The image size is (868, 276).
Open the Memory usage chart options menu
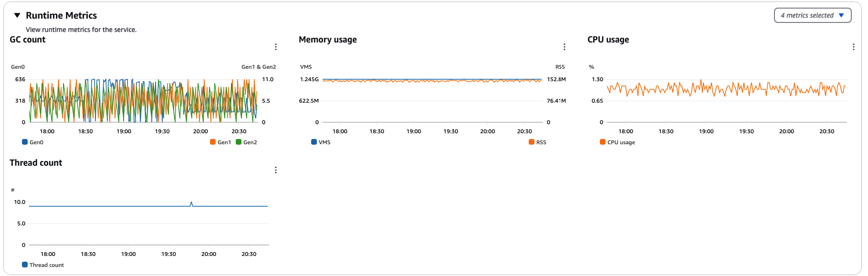565,46
